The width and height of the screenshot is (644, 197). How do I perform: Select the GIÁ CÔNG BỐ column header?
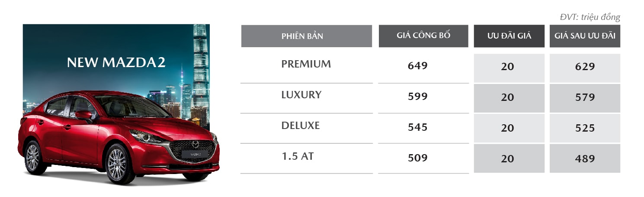tap(423, 36)
